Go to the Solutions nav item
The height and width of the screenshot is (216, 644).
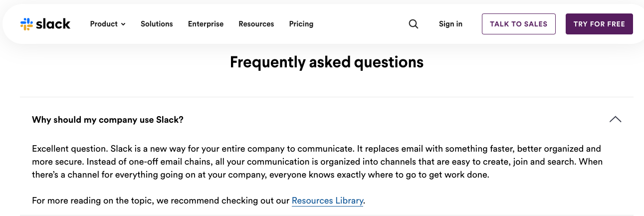pos(157,24)
